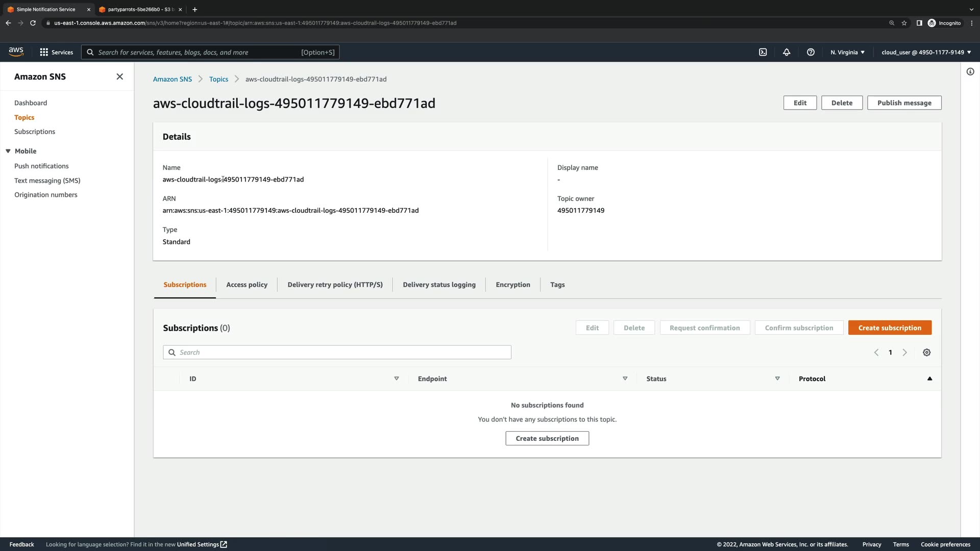
Task: Open Topics link in breadcrumb
Action: (x=218, y=79)
